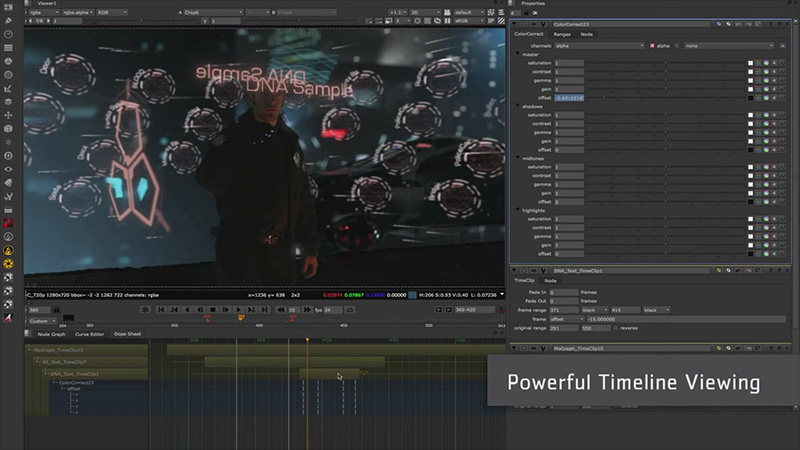The width and height of the screenshot is (800, 450).
Task: Click blue centre-node icon in ColorCorrect23 header
Action: point(719,24)
